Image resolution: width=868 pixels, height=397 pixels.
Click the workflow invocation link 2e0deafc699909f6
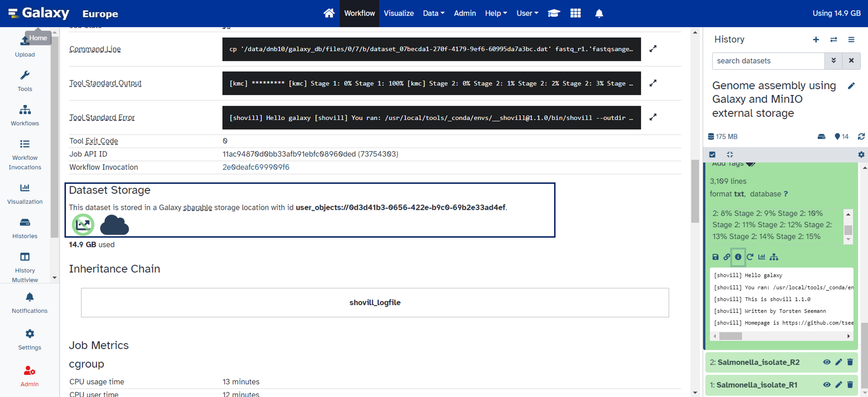[x=256, y=167]
